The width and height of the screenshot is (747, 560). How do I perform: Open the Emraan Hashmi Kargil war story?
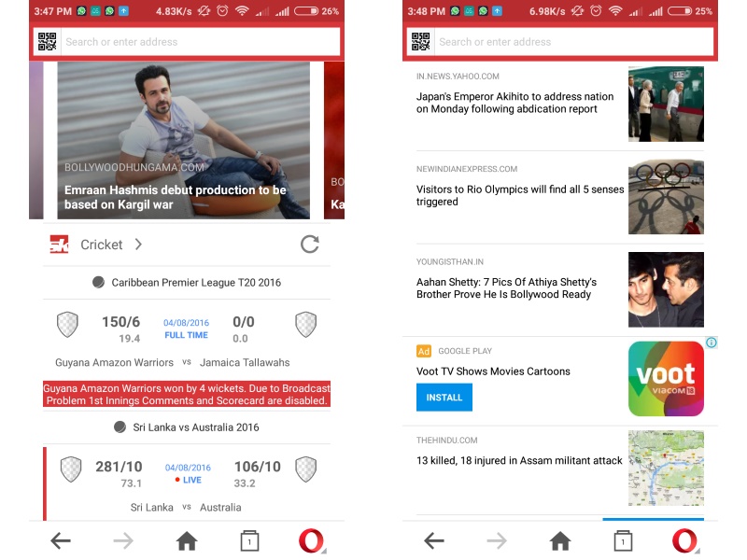pyautogui.click(x=183, y=141)
